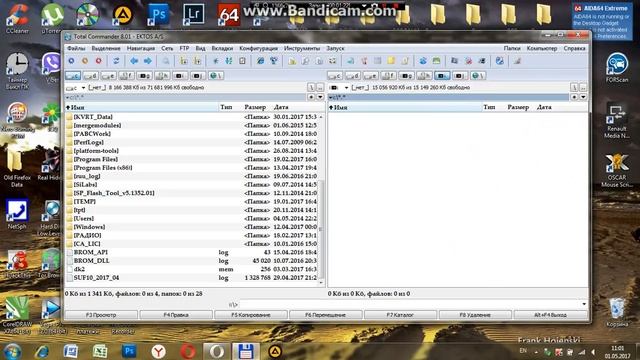640x360 pixels.
Task: Open the Навигация menu
Action: (141, 48)
